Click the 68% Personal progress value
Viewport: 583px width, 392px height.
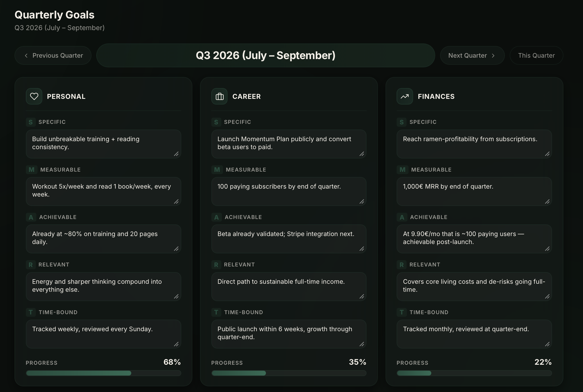tap(172, 362)
